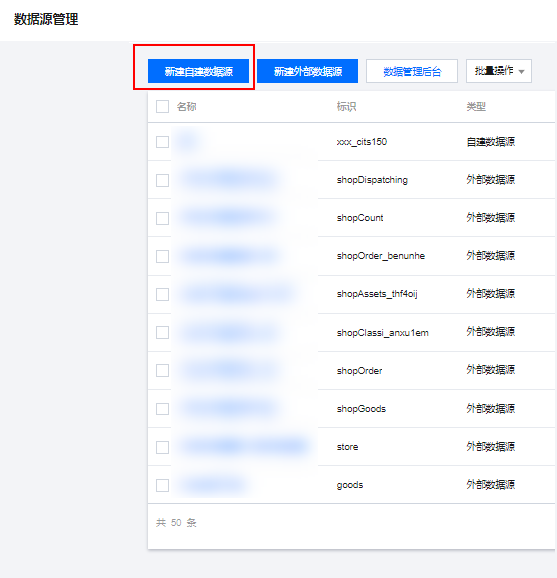Click the shopDispatching identifier text
The image size is (557, 578).
372,180
